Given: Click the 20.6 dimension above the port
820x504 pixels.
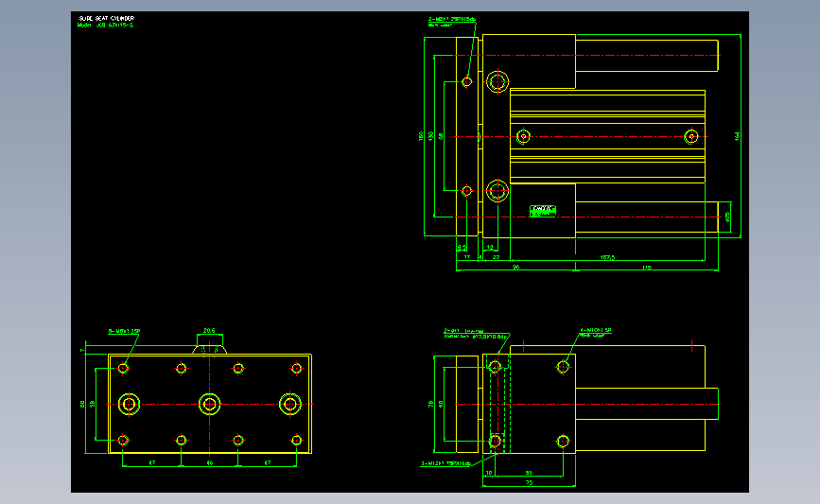Looking at the screenshot, I should (x=209, y=331).
